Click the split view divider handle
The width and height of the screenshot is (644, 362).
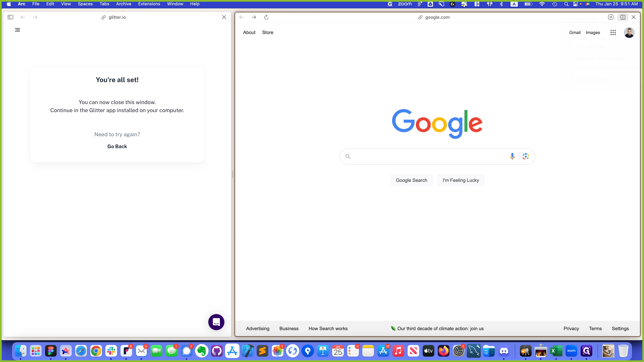pos(233,174)
